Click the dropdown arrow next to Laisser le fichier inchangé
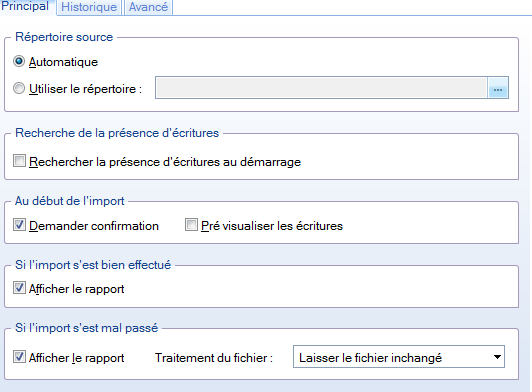532x392 pixels. click(497, 357)
